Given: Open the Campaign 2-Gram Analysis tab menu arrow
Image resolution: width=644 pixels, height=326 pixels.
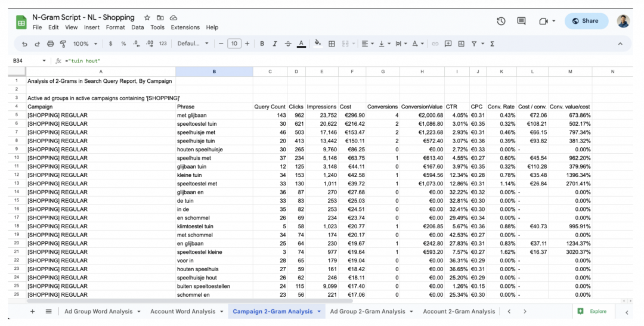Looking at the screenshot, I should pos(319,312).
